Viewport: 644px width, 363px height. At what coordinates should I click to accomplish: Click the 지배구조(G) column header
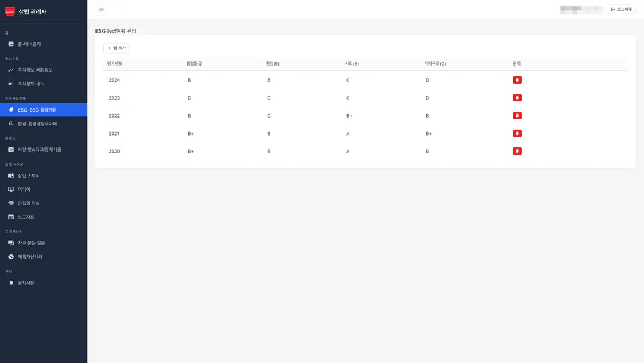(435, 64)
